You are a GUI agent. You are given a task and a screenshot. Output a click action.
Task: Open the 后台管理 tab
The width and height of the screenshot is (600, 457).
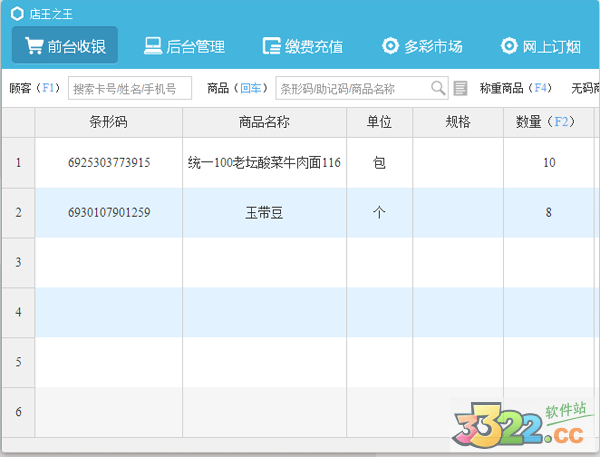pyautogui.click(x=184, y=46)
